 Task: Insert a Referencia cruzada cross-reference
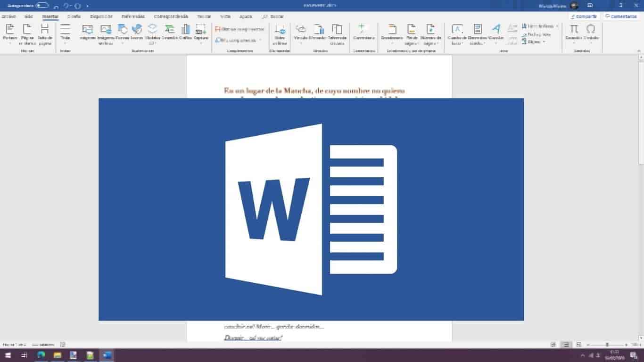337,34
